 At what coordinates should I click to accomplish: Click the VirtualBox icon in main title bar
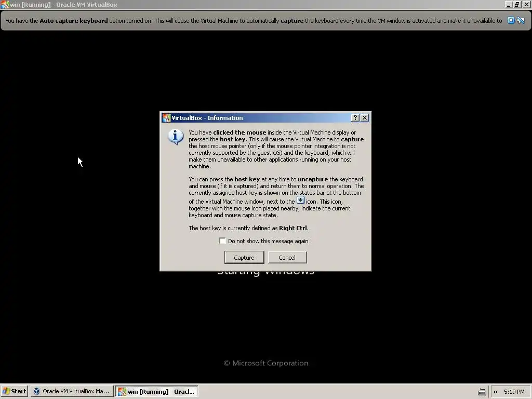coord(5,4)
